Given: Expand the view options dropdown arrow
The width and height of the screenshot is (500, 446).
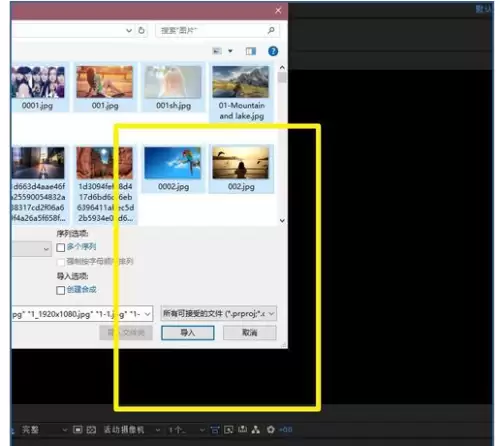Looking at the screenshot, I should (x=230, y=51).
